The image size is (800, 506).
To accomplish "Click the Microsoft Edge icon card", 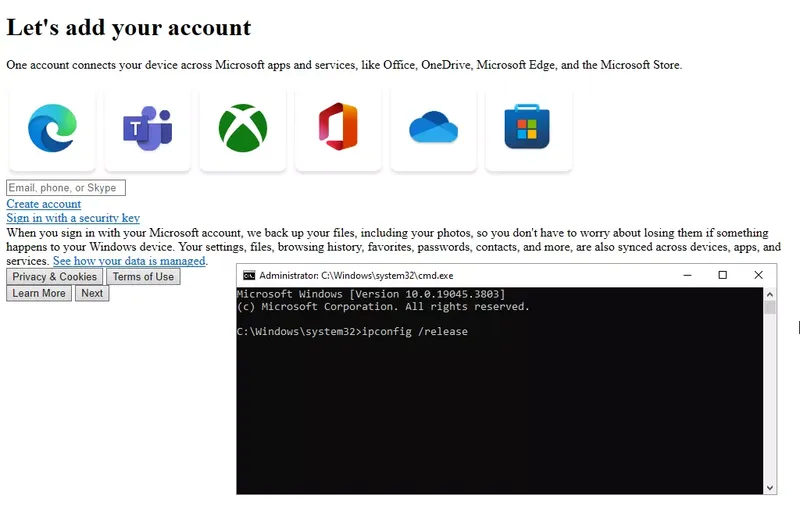I will click(x=52, y=129).
